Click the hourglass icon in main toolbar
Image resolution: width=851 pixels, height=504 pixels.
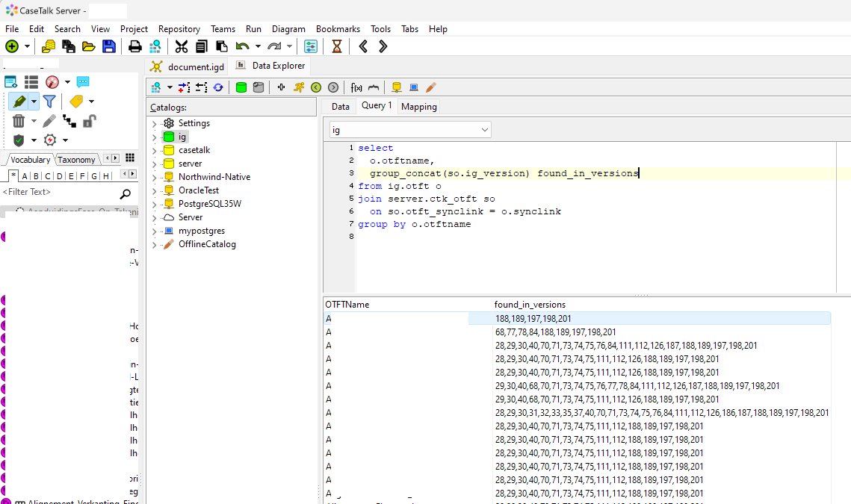click(x=337, y=46)
